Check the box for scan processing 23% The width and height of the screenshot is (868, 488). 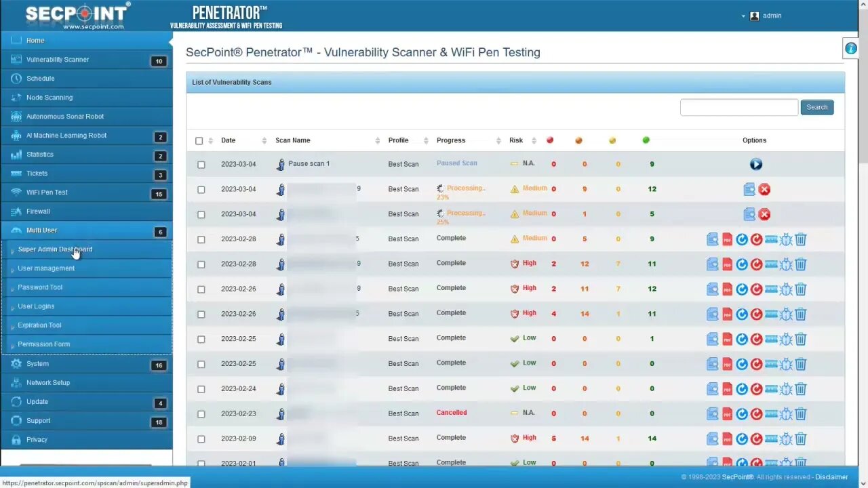pos(201,190)
